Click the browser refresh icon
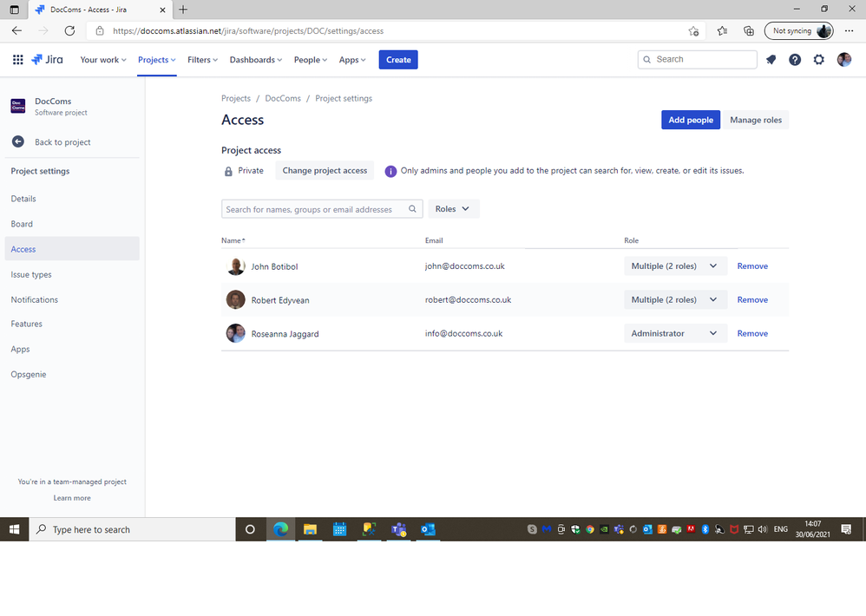The width and height of the screenshot is (866, 616). tap(69, 31)
